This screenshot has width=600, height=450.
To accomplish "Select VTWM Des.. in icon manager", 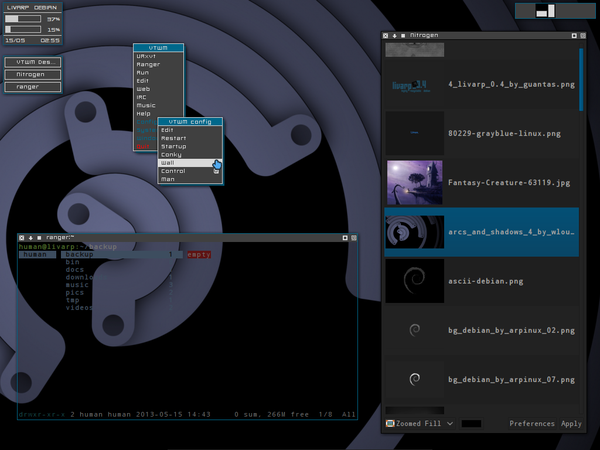I will (33, 62).
